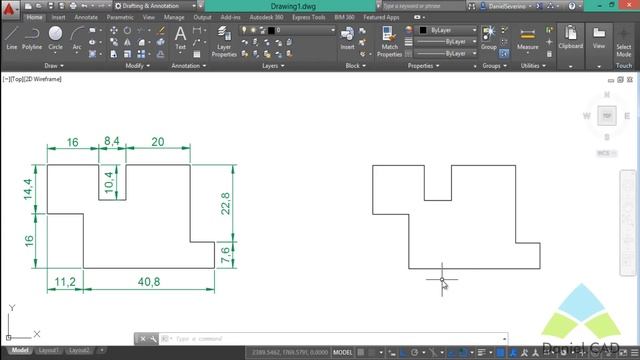Viewport: 640px width, 360px height.
Task: Toggle ortho mode in status bar
Action: (403, 352)
